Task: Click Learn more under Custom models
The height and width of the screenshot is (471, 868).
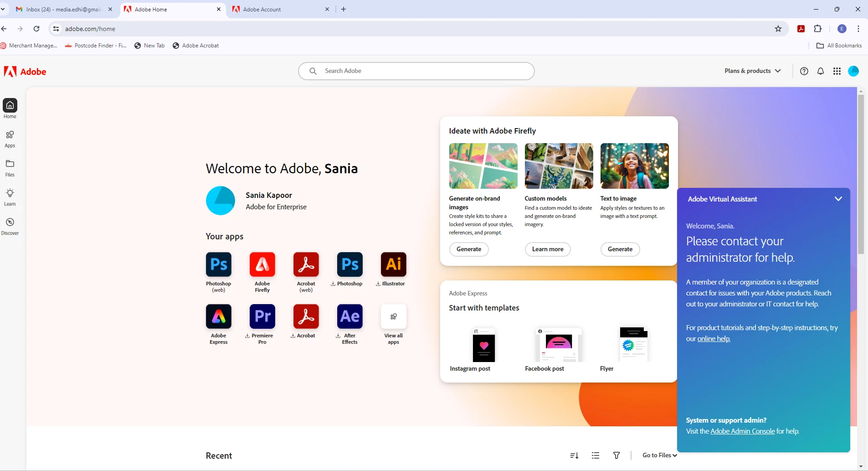Action: (x=548, y=249)
